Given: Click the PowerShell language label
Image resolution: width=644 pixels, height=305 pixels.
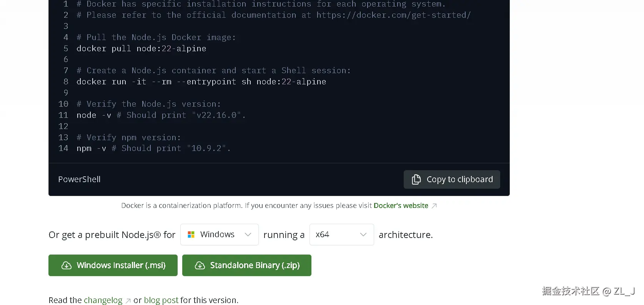Looking at the screenshot, I should tap(79, 179).
